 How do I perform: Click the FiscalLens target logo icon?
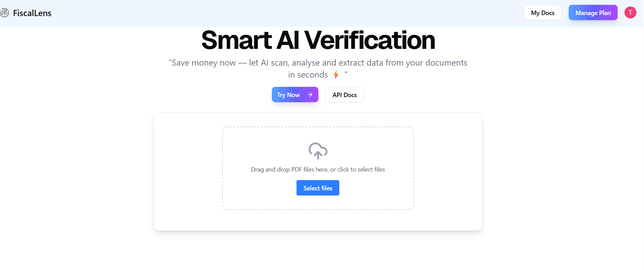[4, 13]
